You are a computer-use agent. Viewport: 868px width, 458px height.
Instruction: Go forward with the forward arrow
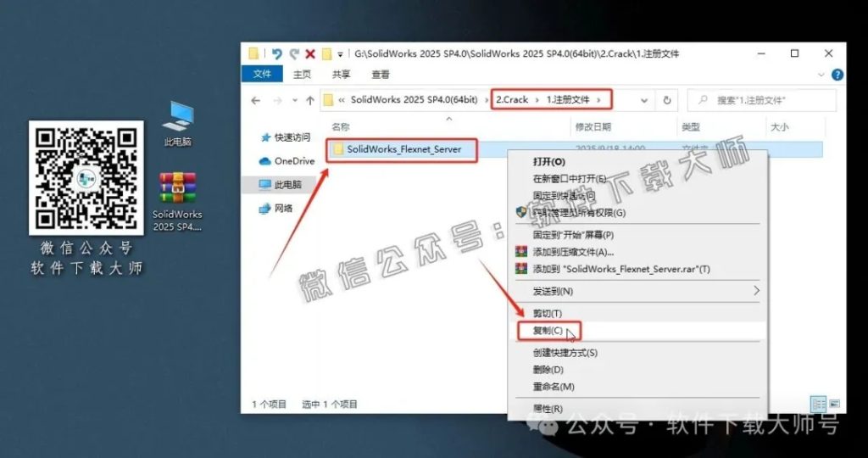tap(277, 100)
